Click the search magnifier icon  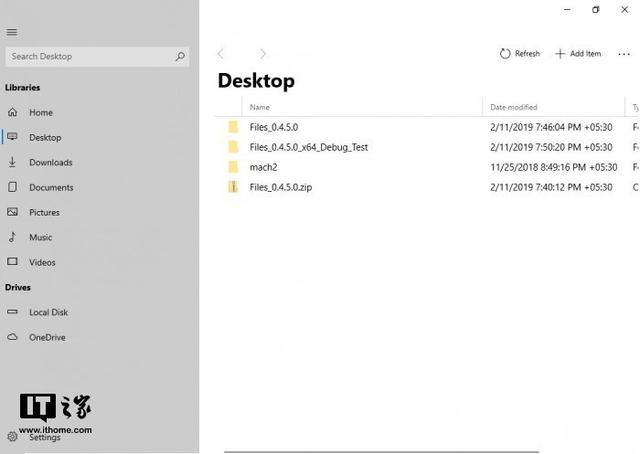click(x=180, y=56)
